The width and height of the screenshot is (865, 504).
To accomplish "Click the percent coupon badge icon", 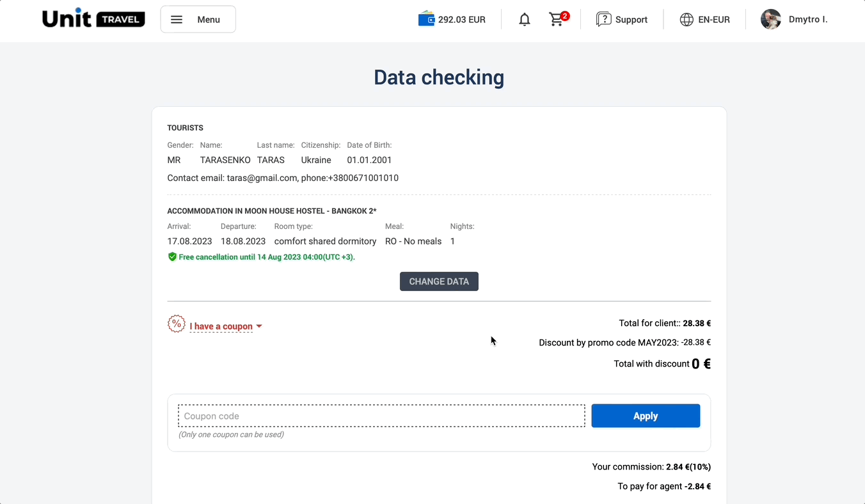I will [177, 324].
